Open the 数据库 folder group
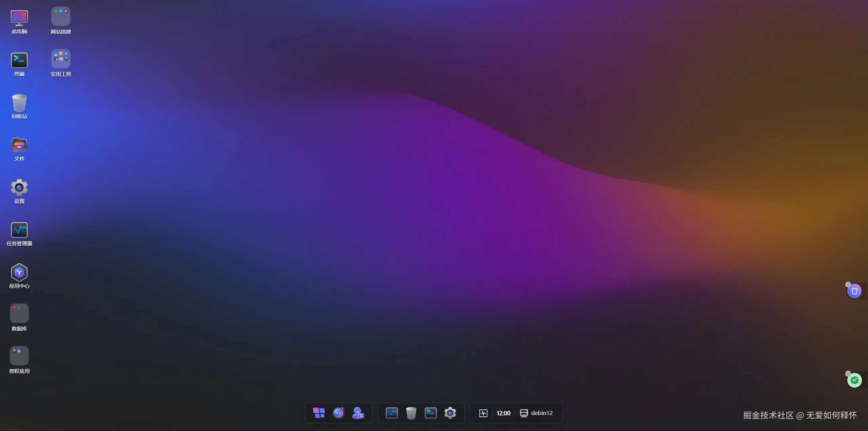Image resolution: width=868 pixels, height=431 pixels. (19, 314)
